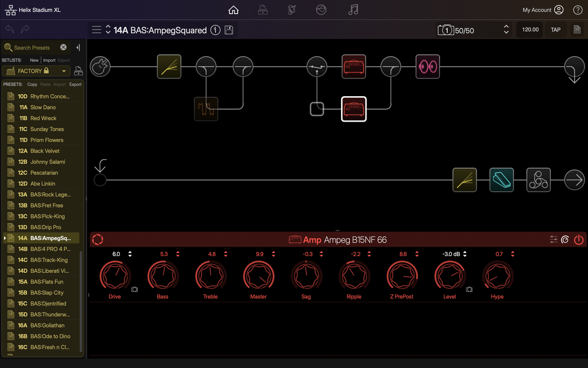The height and width of the screenshot is (368, 588).
Task: Click Export in the presets header
Action: [75, 84]
